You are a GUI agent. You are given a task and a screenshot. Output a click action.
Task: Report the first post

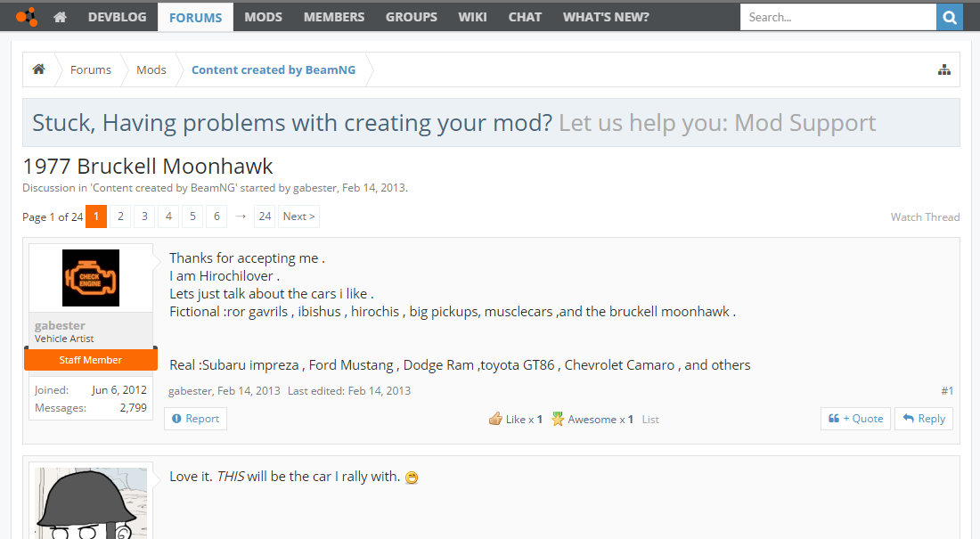196,419
